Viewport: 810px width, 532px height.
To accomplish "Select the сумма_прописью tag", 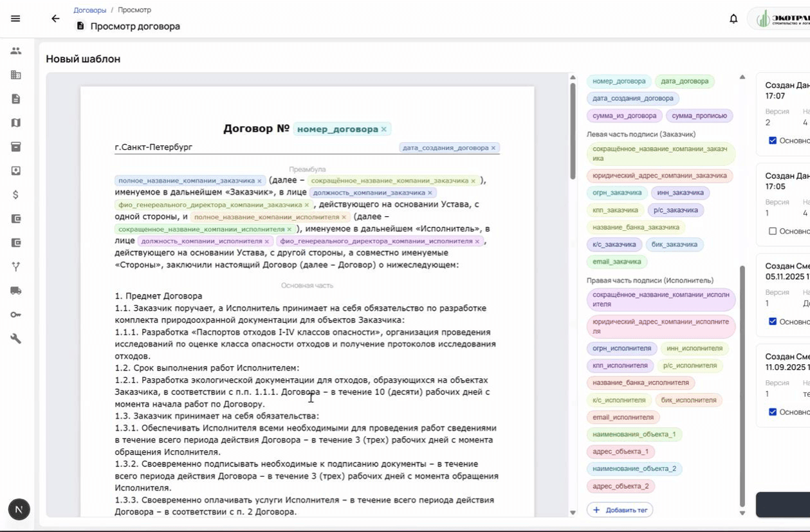I will 699,116.
